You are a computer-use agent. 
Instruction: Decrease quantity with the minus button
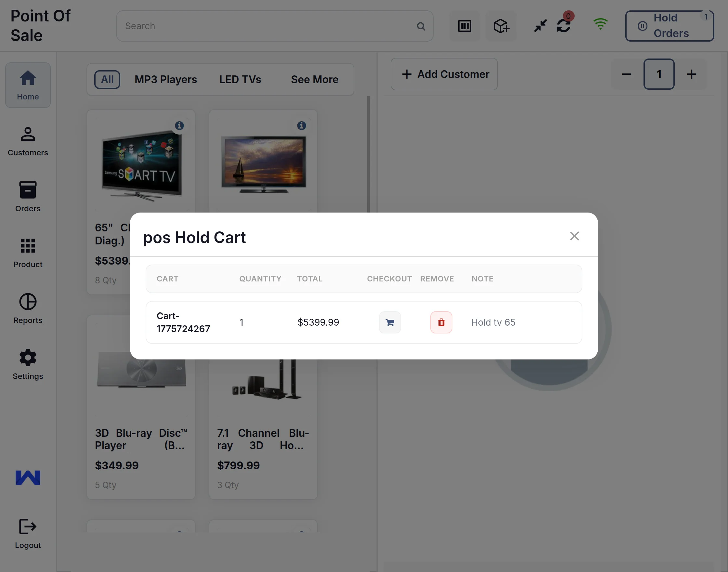pyautogui.click(x=626, y=74)
